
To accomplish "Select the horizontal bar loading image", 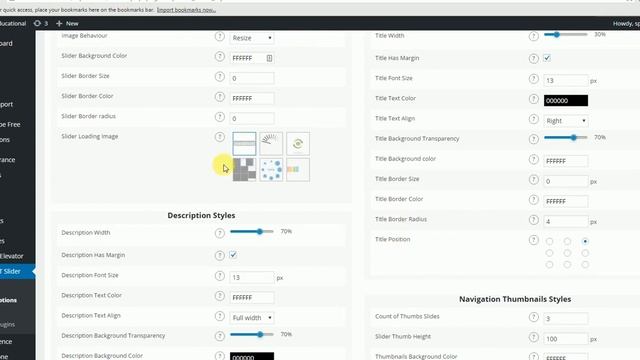I will 244,143.
